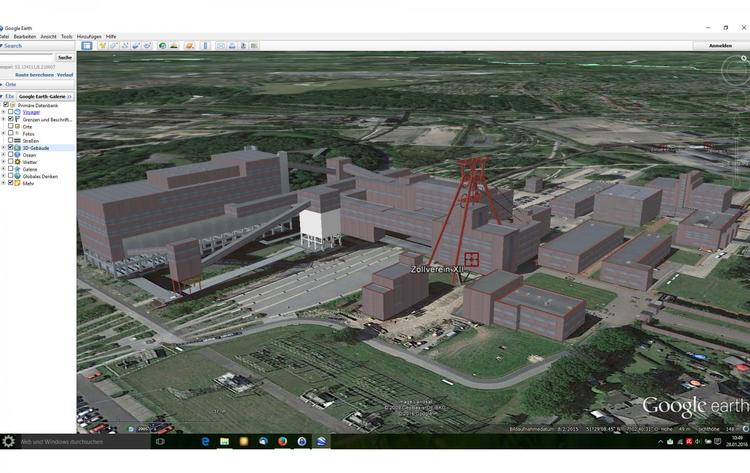Disable the 3D-Gebäude layer checkbox
The height and width of the screenshot is (473, 750).
[11, 148]
